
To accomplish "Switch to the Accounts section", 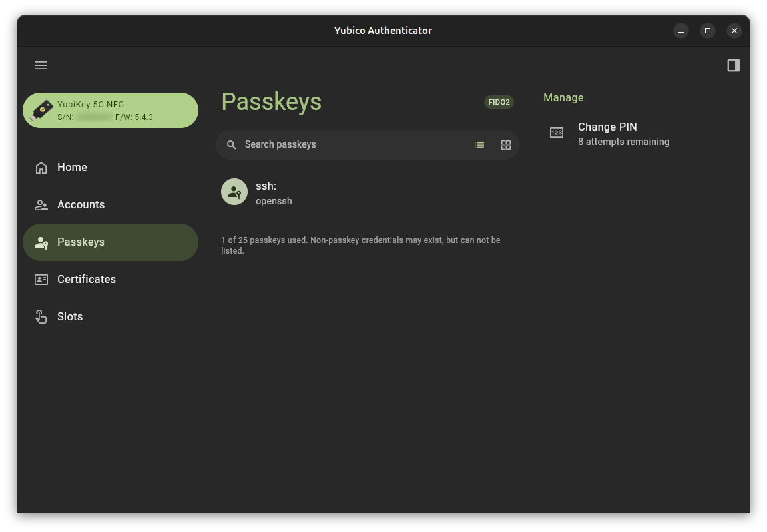I will (81, 204).
